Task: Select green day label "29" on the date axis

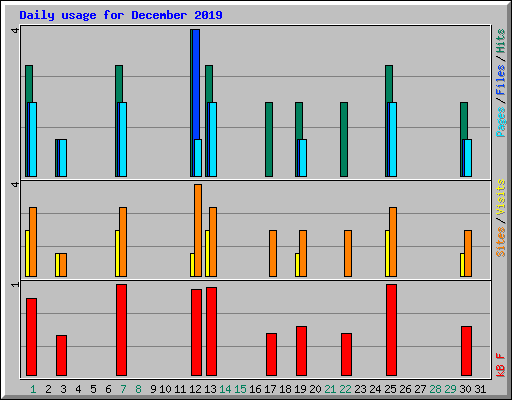Action: tap(450, 389)
